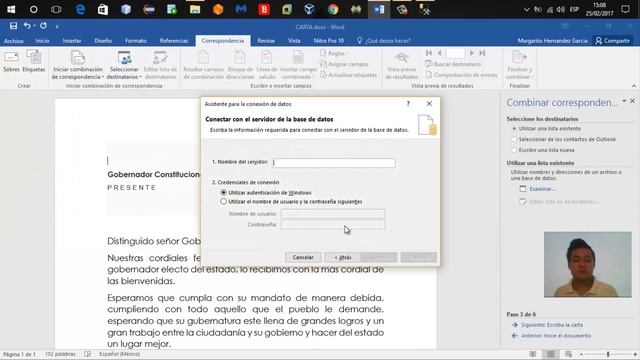Screen dimensions: 640x360
Task: Click Cancelar in the data connection wizard
Action: (303, 257)
